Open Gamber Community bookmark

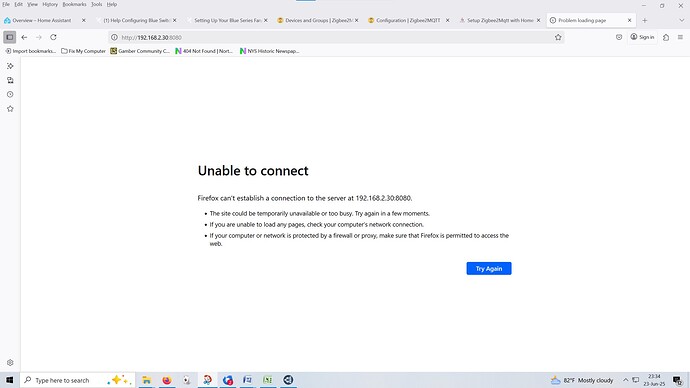point(140,51)
